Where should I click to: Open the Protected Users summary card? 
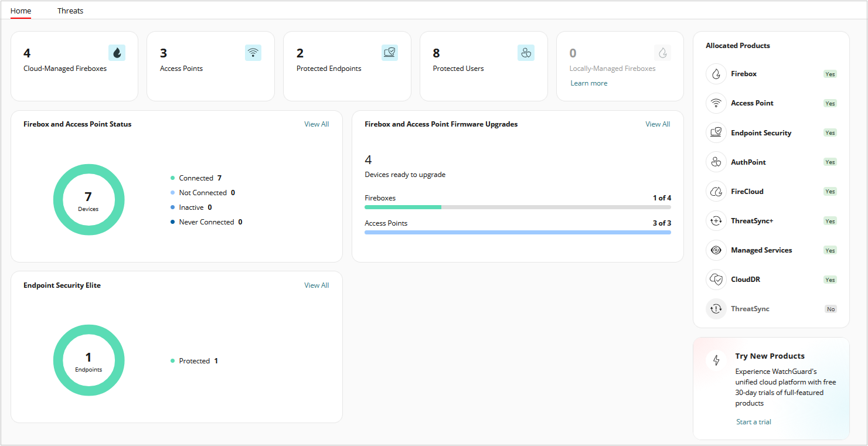484,66
